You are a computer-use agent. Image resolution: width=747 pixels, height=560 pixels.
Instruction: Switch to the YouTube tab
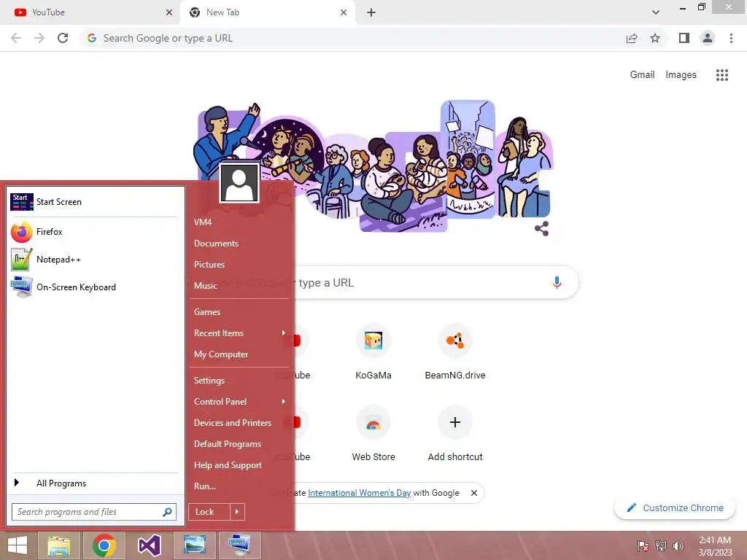click(x=90, y=12)
